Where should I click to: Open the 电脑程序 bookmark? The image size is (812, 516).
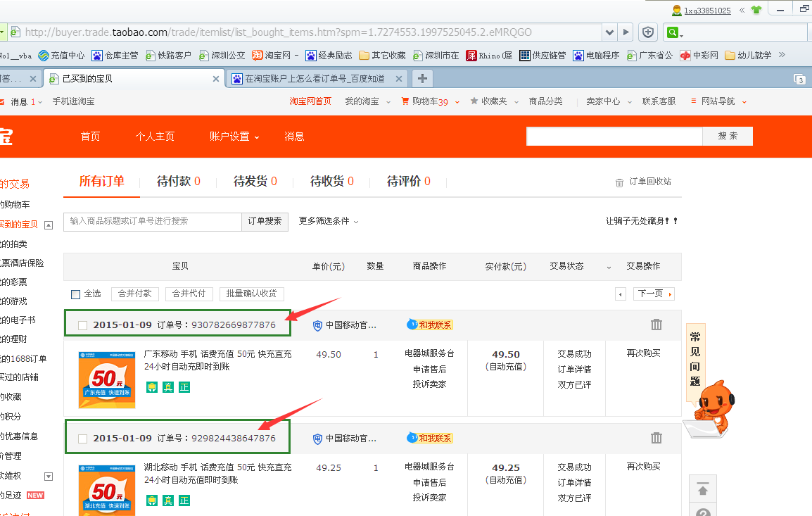(596, 56)
